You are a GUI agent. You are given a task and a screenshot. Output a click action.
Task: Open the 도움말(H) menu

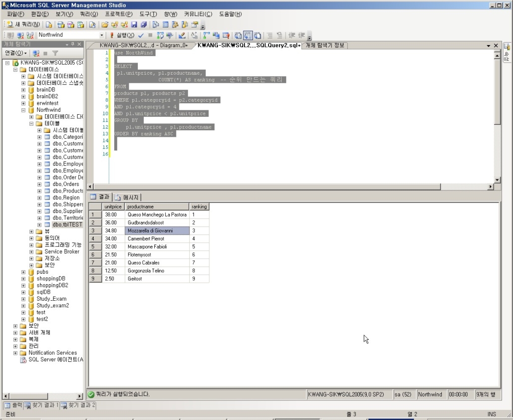(x=230, y=14)
